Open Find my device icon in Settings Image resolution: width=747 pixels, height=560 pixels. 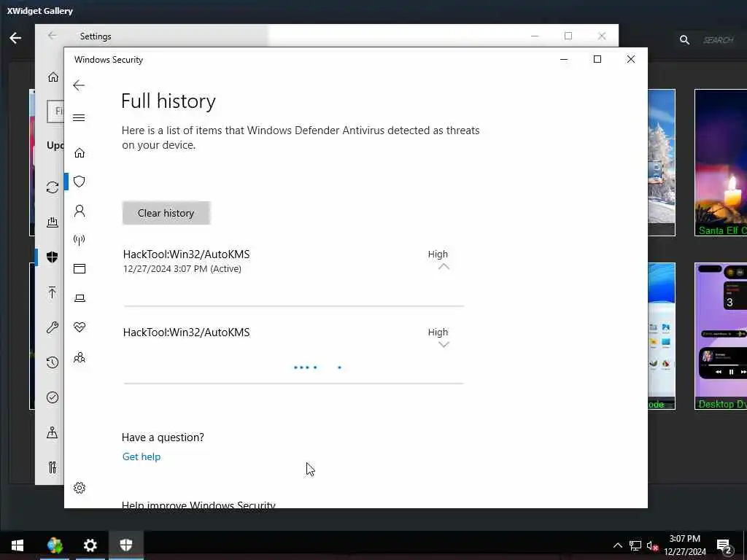point(53,432)
